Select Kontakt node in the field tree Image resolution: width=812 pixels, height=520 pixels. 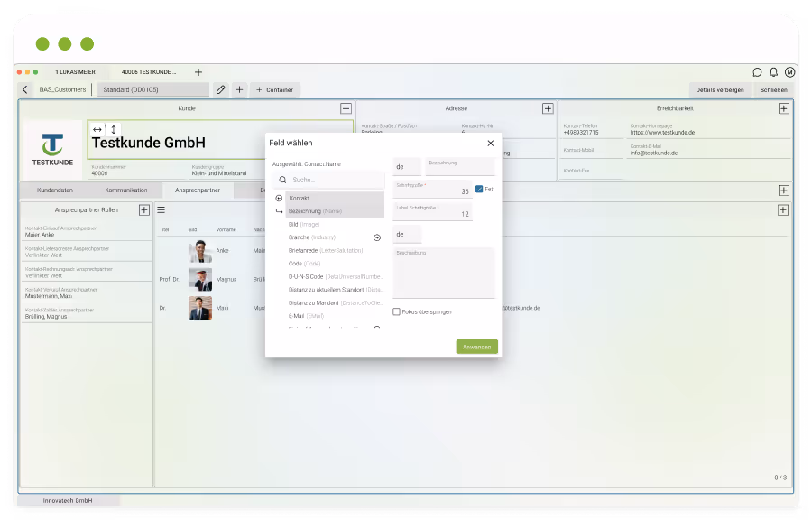[x=335, y=199]
